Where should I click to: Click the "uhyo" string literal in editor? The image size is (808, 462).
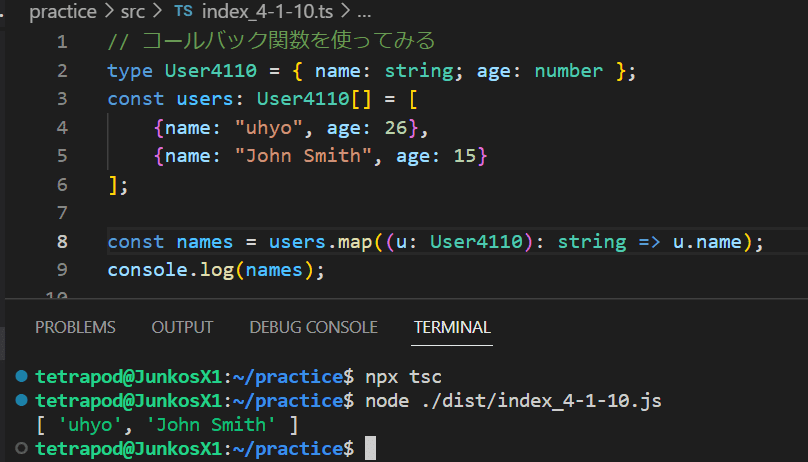pos(268,128)
